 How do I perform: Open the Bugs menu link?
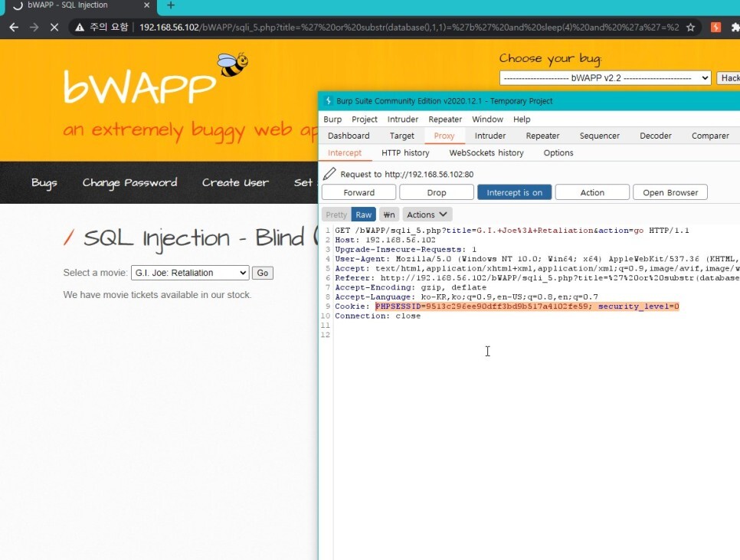tap(44, 182)
